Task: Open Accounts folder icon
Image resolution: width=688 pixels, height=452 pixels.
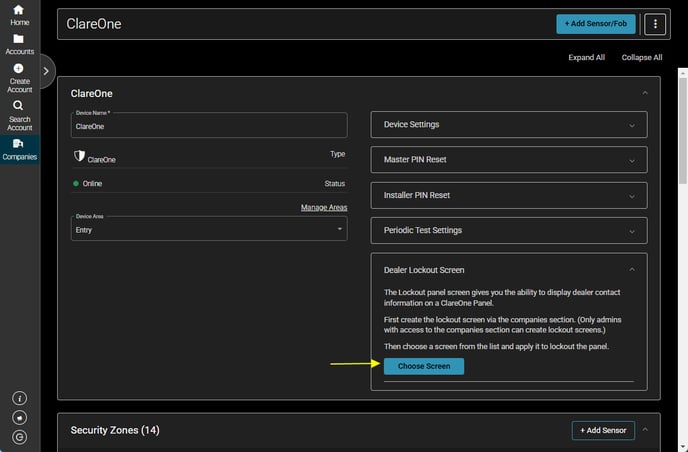Action: [x=18, y=39]
